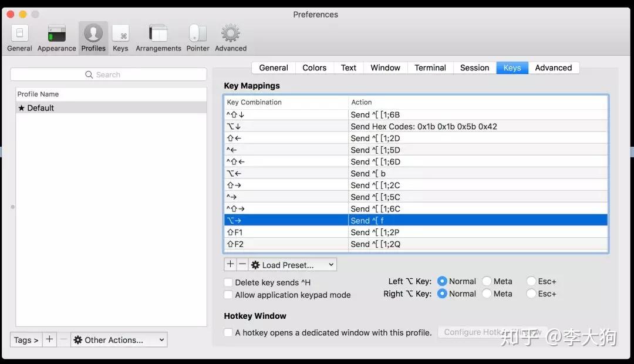Remove the profile with the minus button beside Tags
The image size is (634, 364).
point(63,339)
